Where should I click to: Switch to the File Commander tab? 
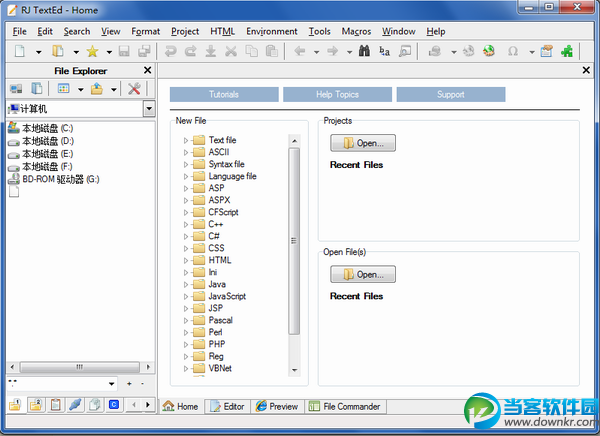pos(345,407)
